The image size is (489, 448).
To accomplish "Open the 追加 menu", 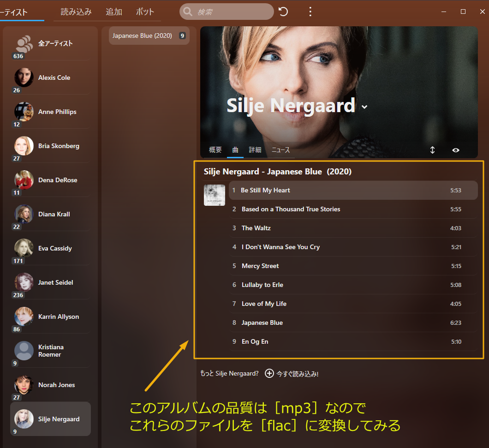I will coord(114,12).
